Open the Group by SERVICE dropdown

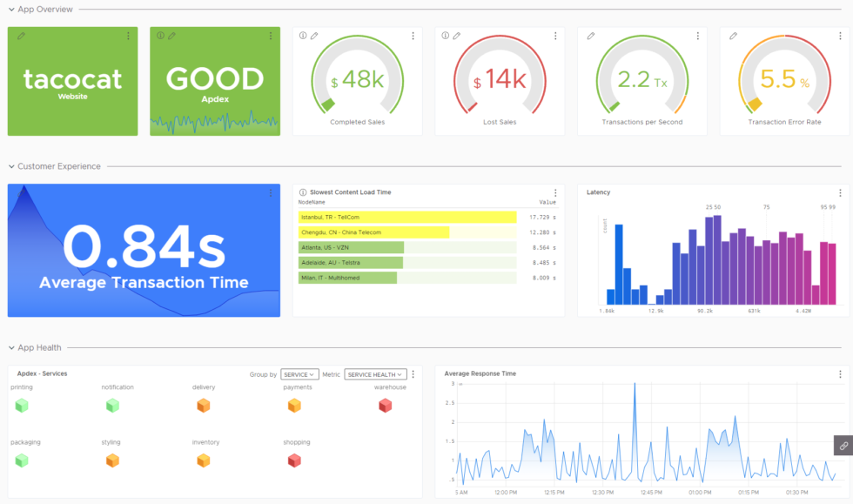(x=299, y=373)
